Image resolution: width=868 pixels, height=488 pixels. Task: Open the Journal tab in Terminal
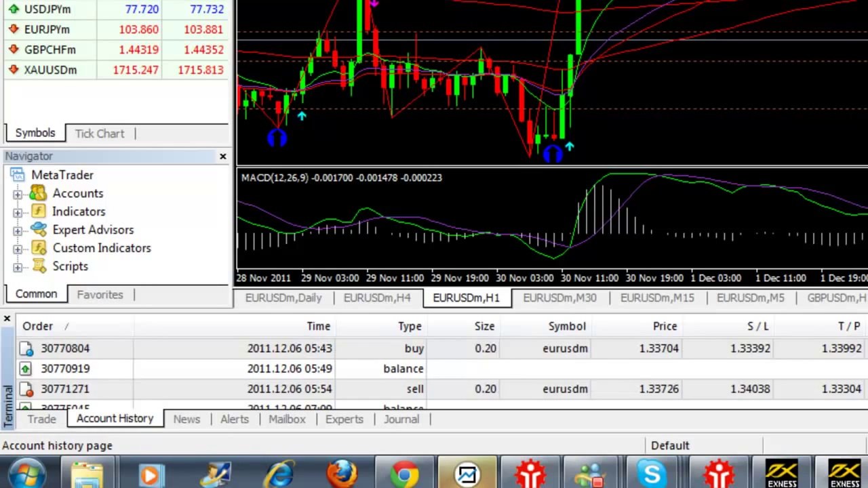(x=401, y=419)
